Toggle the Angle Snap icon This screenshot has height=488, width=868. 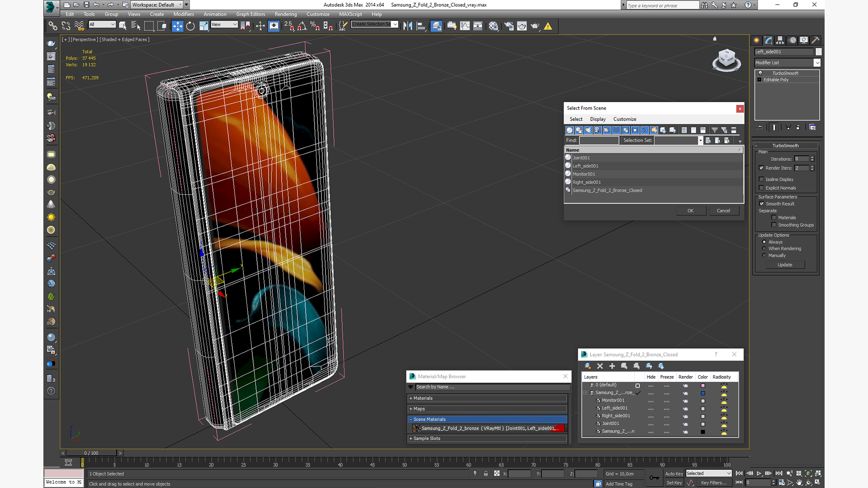click(302, 26)
